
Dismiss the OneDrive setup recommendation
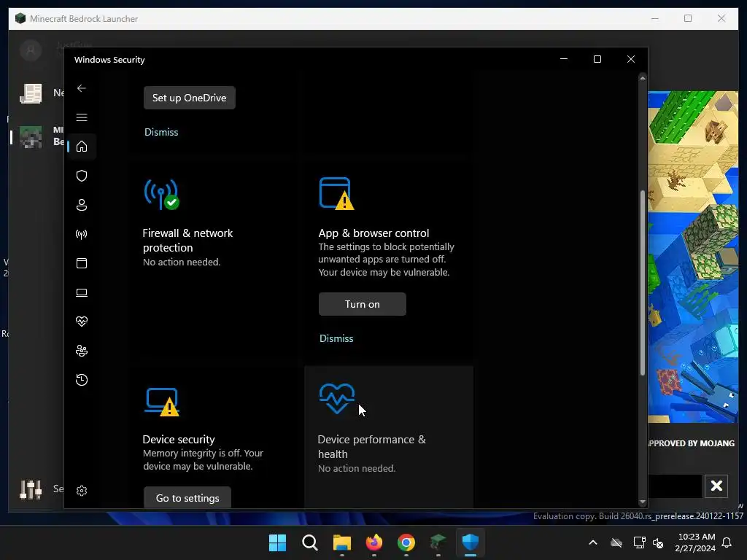click(161, 133)
